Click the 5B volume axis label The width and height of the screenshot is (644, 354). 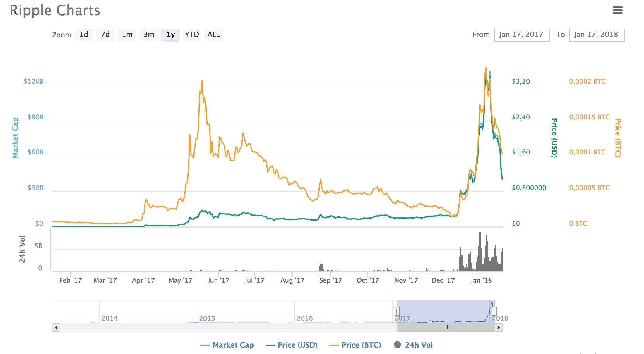click(38, 246)
